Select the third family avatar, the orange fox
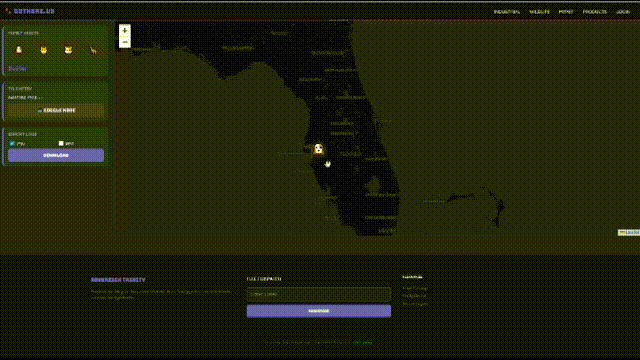The height and width of the screenshot is (360, 640). (68, 50)
